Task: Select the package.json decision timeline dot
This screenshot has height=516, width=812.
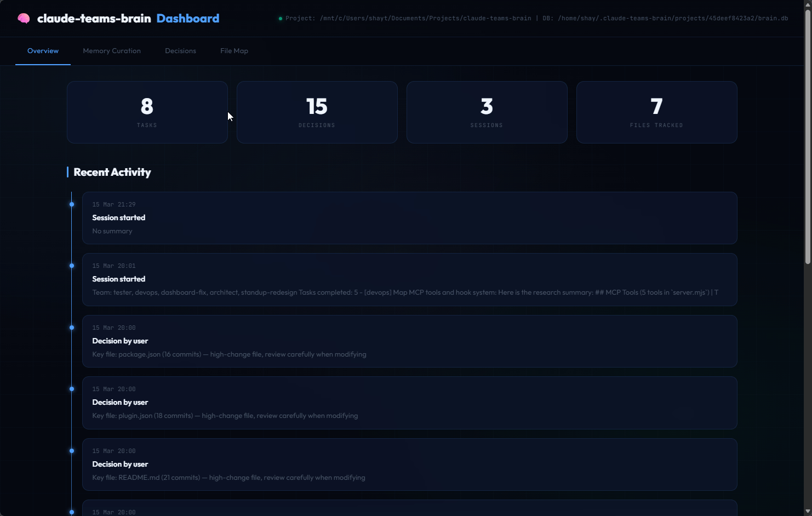Action: click(x=72, y=328)
